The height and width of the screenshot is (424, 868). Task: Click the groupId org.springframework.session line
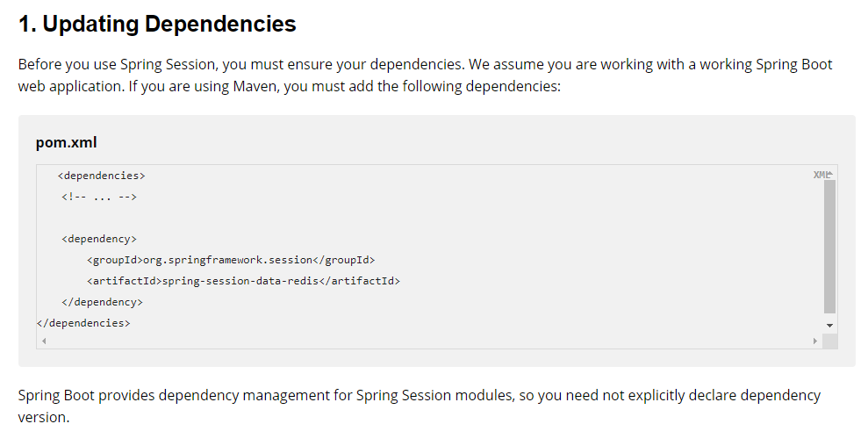(231, 260)
